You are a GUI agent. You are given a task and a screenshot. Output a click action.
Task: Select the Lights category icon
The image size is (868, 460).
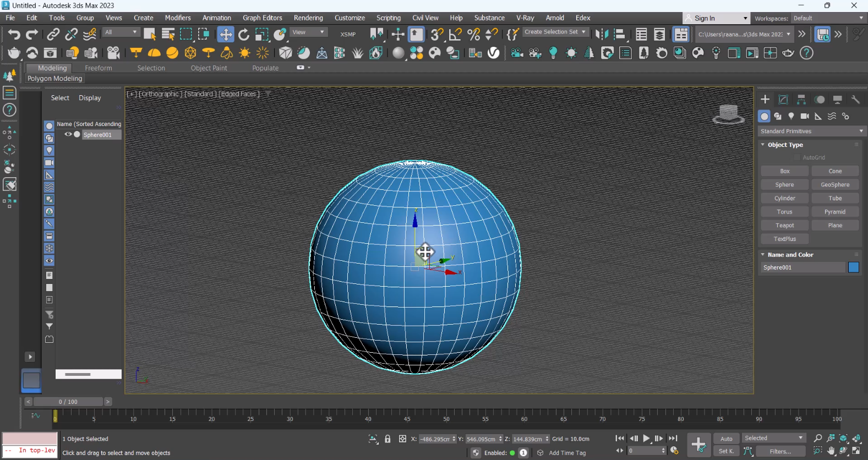point(791,116)
